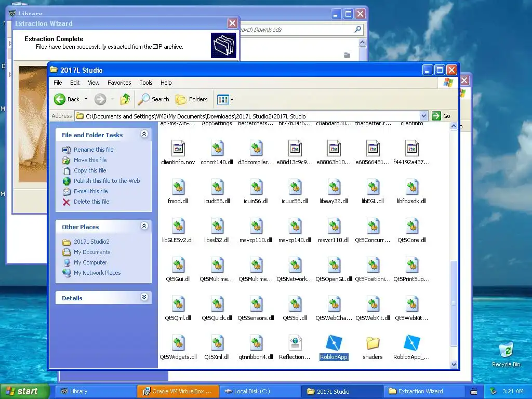Open the Back history dropdown arrow
Viewport: 532px width, 399px height.
pyautogui.click(x=86, y=99)
